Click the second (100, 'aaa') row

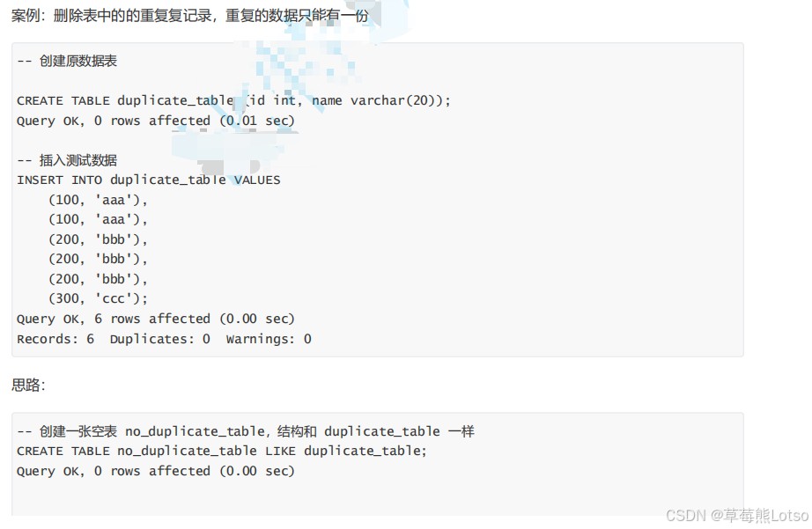(x=98, y=219)
